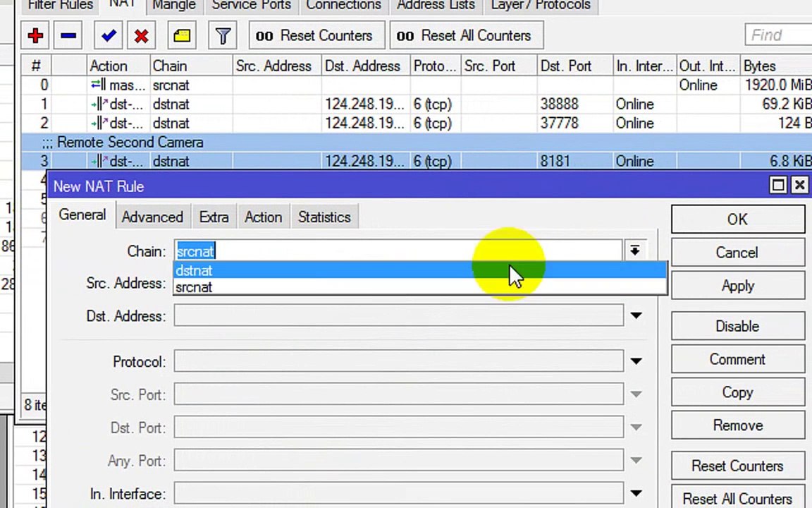This screenshot has height=508, width=812.
Task: Select rule 2 with Dst. Port 37778
Action: coord(417,123)
